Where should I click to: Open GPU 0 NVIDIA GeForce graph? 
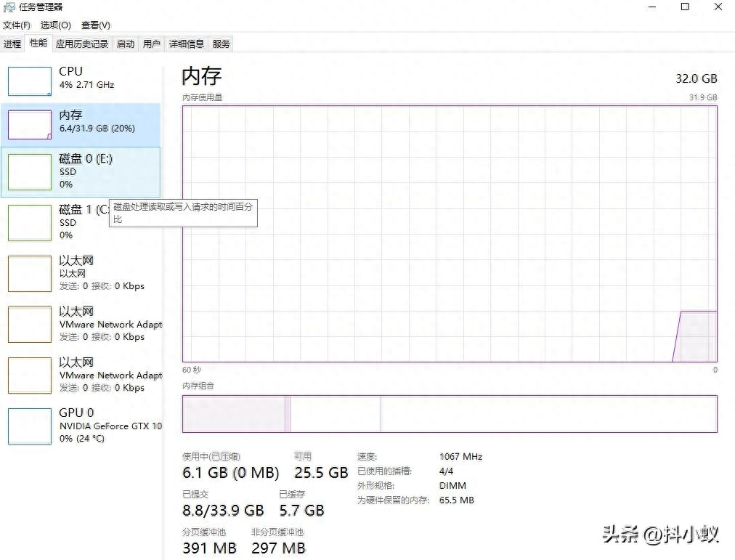point(30,426)
